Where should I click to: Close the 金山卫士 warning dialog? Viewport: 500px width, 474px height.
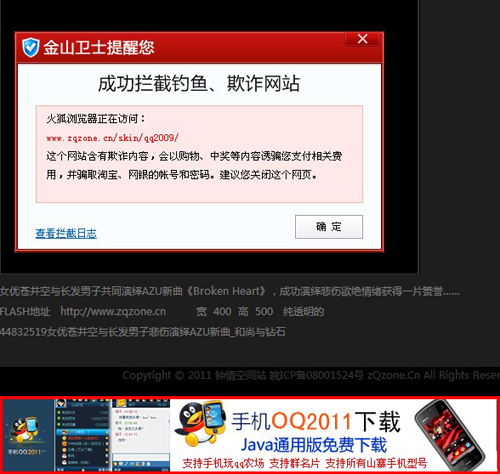click(x=362, y=39)
